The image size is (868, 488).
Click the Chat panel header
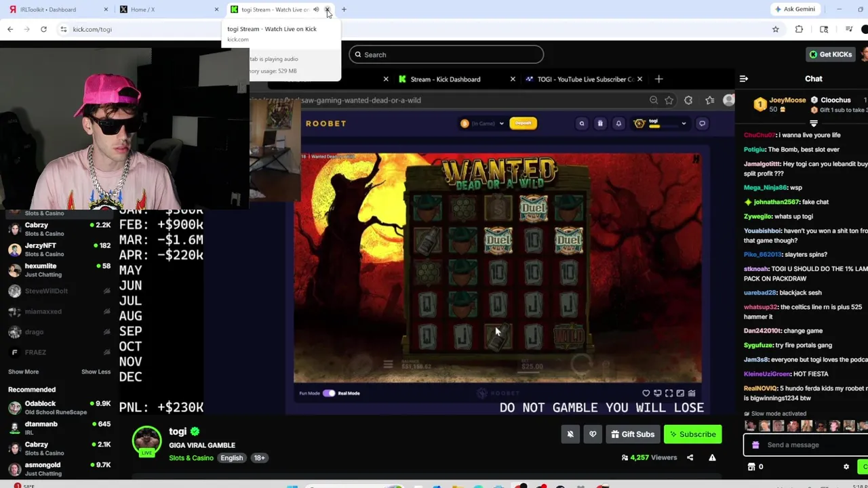coord(813,79)
